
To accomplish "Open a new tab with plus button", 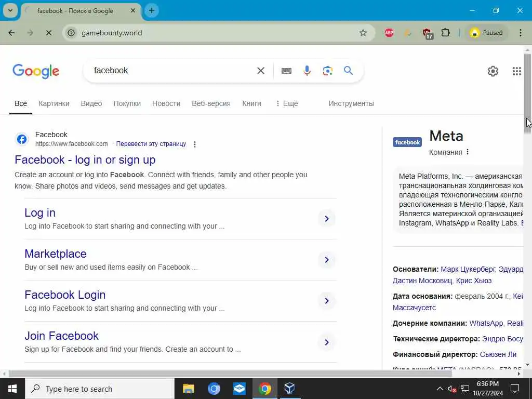I will [152, 10].
